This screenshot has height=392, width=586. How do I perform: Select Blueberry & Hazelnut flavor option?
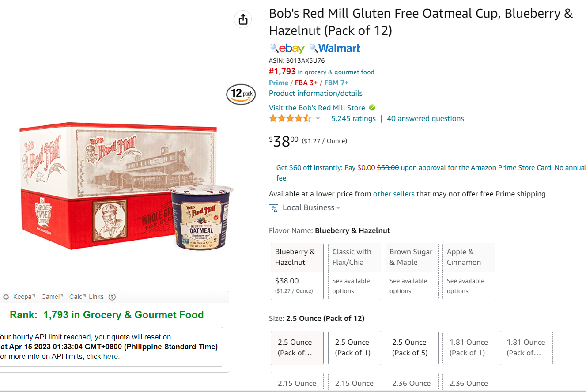point(297,271)
